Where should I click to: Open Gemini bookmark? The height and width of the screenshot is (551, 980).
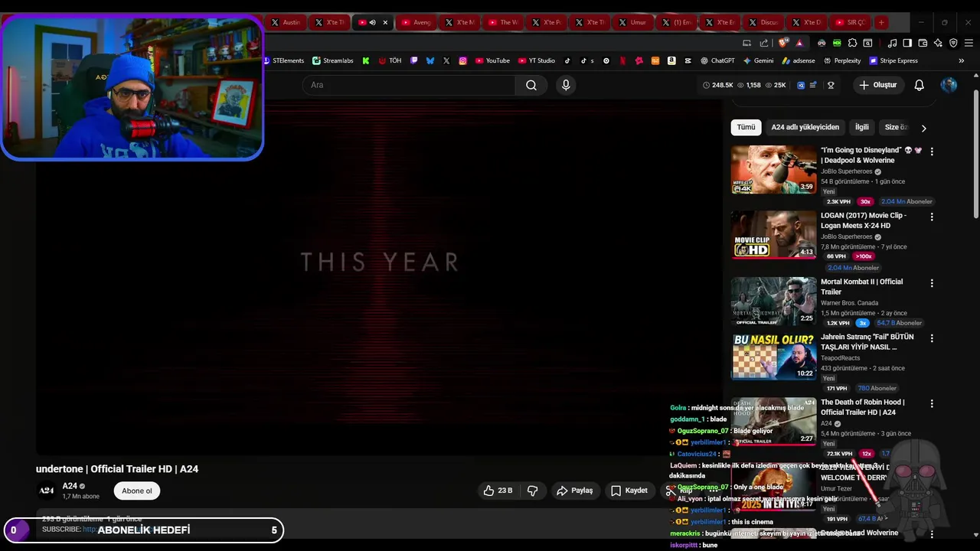(758, 60)
